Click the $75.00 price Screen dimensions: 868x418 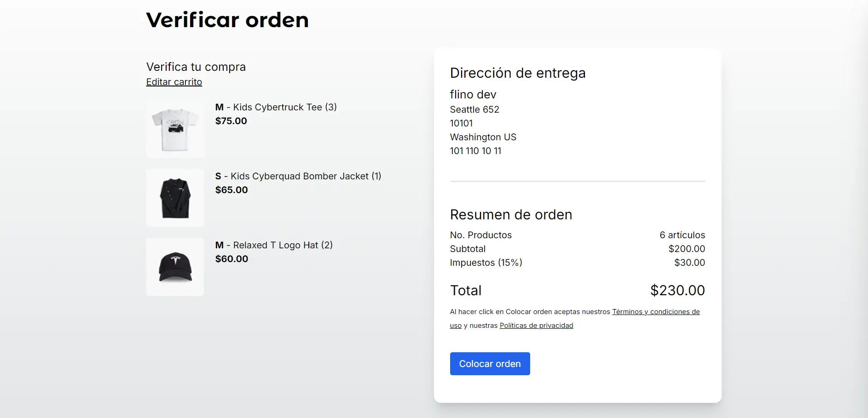tap(231, 121)
